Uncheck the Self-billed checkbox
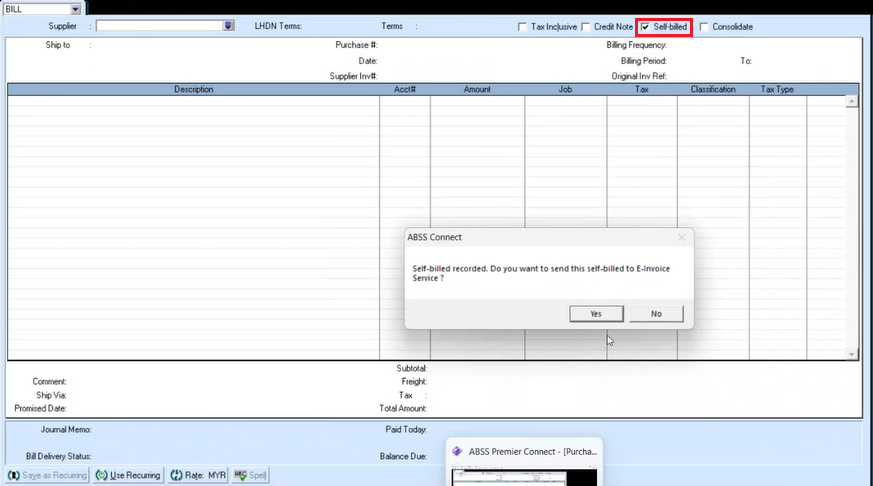The image size is (873, 486). coord(646,27)
